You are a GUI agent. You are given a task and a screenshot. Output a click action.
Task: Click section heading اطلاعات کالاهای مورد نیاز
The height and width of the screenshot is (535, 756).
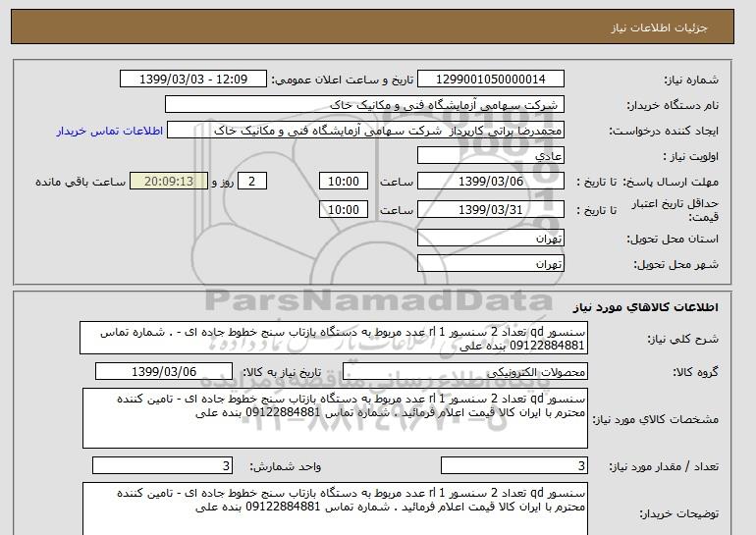(646, 307)
